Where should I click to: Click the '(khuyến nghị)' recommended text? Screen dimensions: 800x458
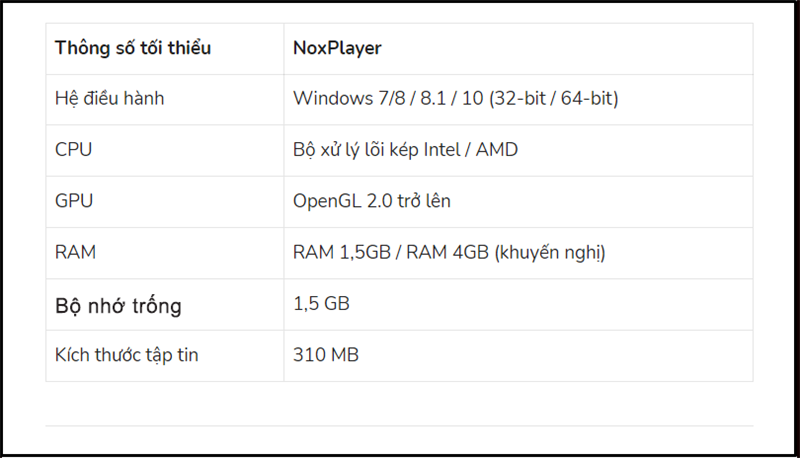click(550, 253)
